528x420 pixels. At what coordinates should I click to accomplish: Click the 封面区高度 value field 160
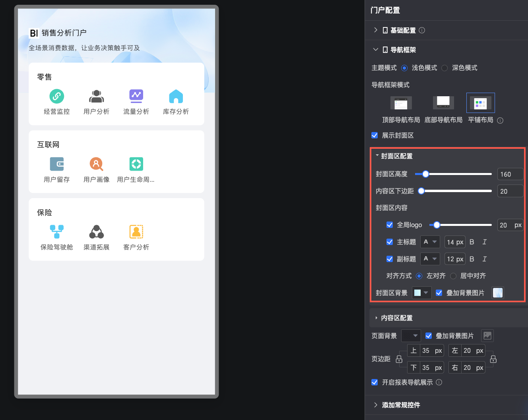(x=511, y=174)
